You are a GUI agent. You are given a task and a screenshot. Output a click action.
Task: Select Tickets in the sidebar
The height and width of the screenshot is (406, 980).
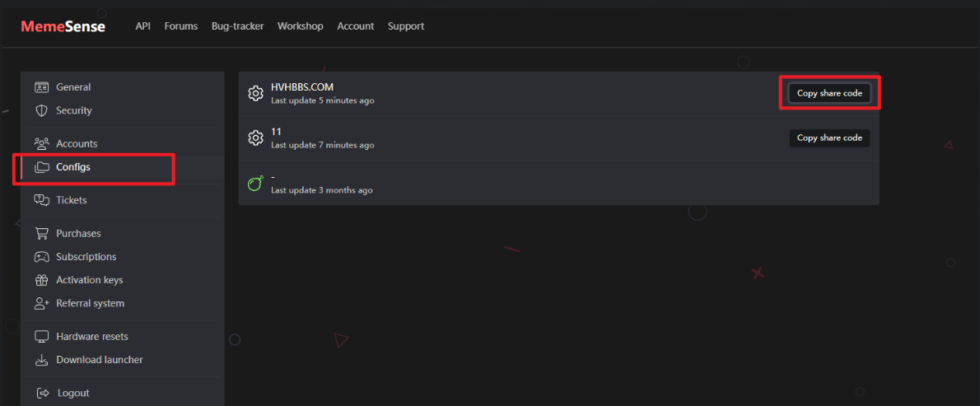pos(71,200)
